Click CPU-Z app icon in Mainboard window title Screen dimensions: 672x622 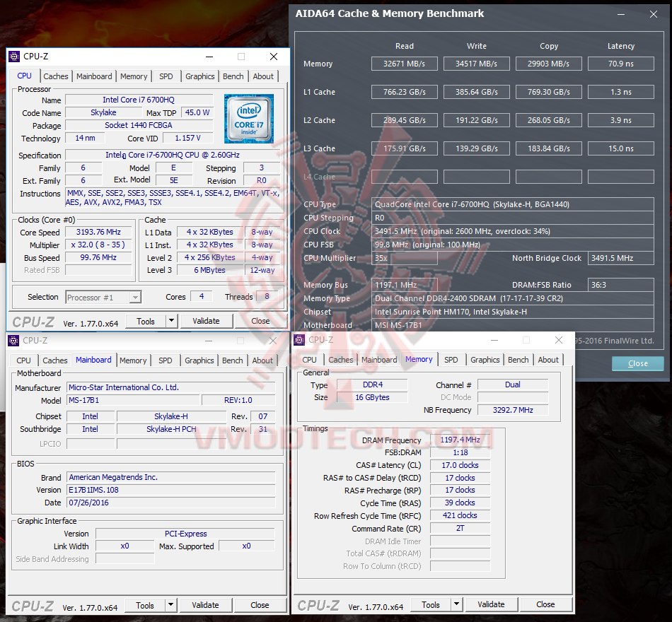13,341
